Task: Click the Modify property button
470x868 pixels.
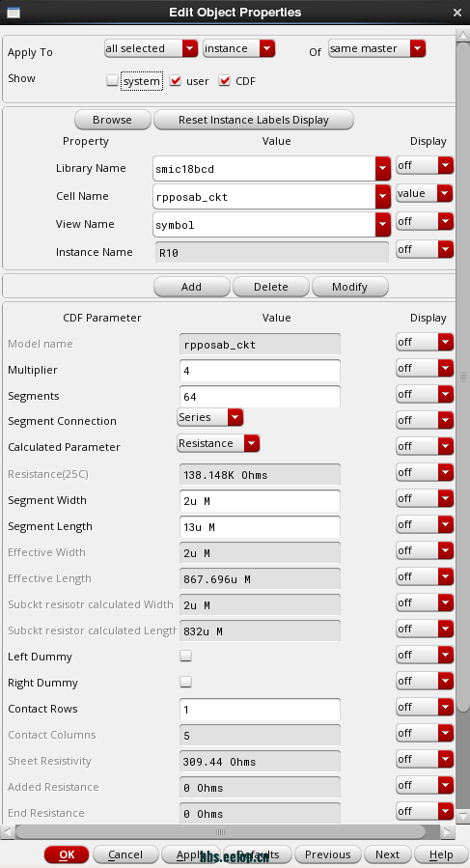Action: [x=350, y=287]
